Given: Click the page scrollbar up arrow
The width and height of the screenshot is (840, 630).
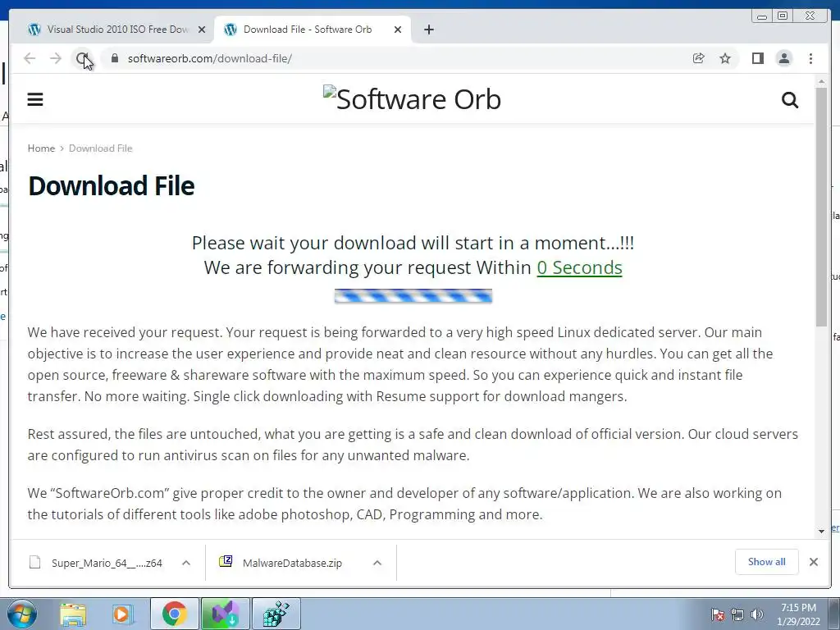Looking at the screenshot, I should (x=821, y=81).
